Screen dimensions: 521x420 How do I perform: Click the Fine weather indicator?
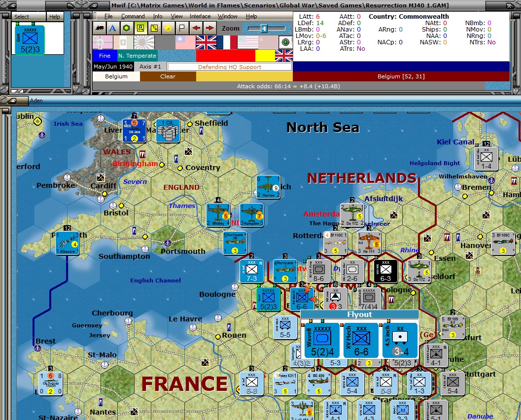pos(104,56)
